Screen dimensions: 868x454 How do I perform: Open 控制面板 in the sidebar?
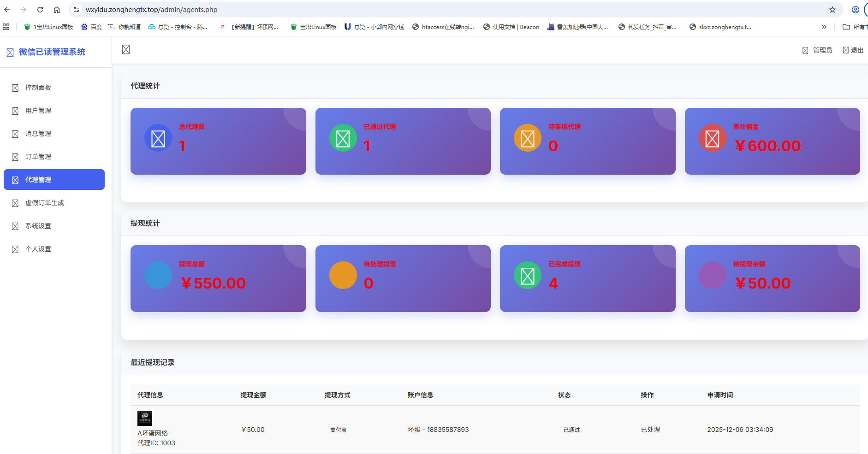pos(38,88)
